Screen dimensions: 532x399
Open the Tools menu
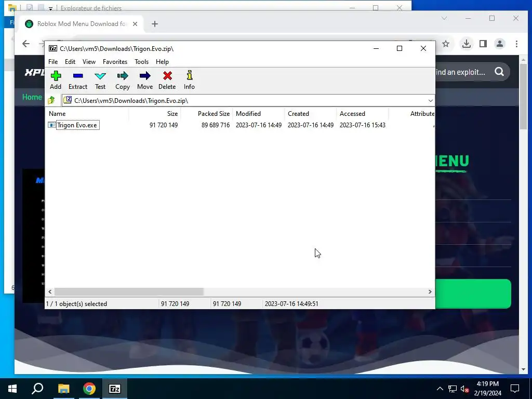pos(141,62)
